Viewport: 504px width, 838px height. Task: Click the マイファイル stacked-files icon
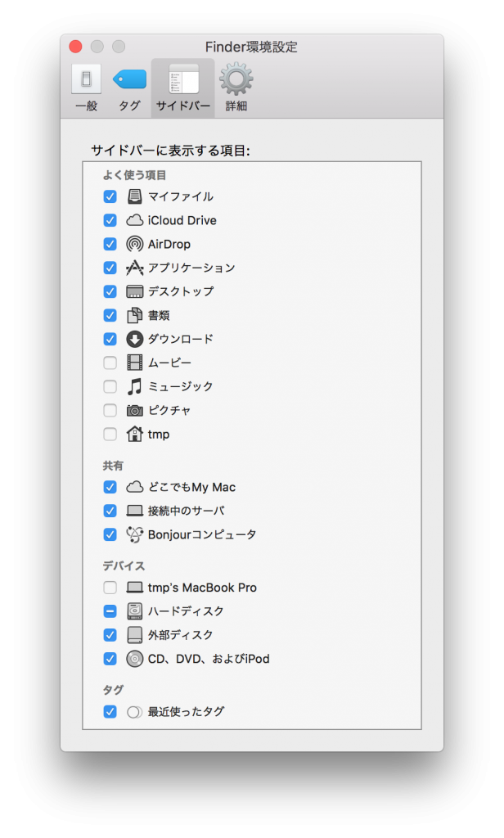[x=135, y=196]
